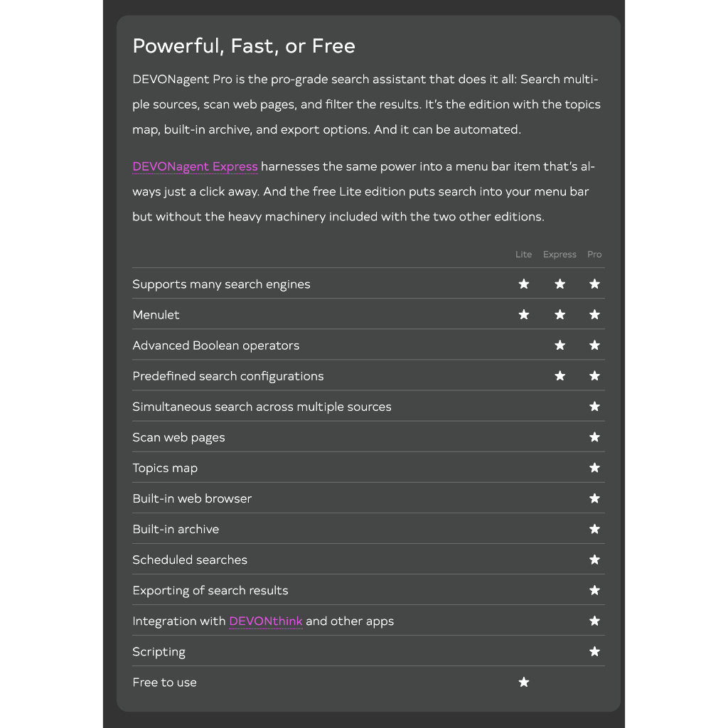Image resolution: width=728 pixels, height=728 pixels.
Task: Click the Scan web pages feature label
Action: pyautogui.click(x=178, y=437)
